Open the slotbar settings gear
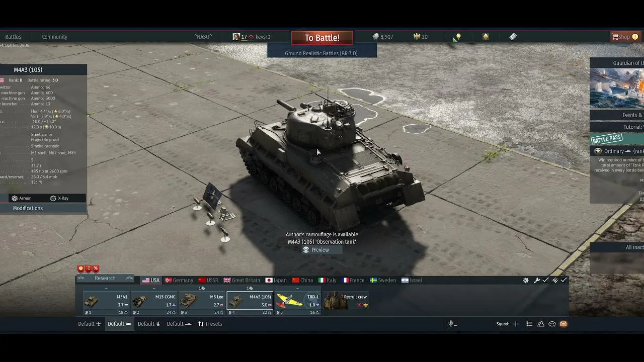Screen dimensions: 644x362 click(x=526, y=280)
